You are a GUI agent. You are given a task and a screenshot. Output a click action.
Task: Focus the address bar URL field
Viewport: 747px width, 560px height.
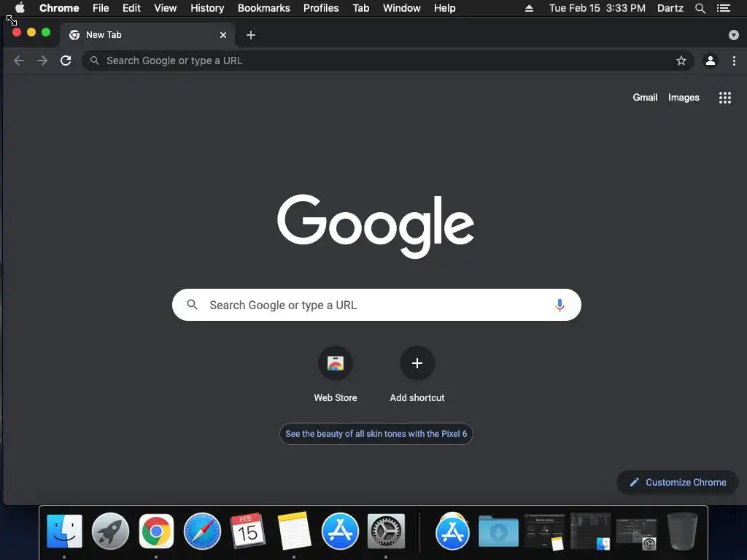388,61
